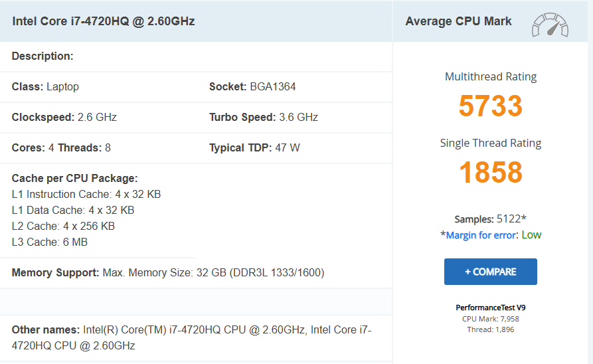593x364 pixels.
Task: Click the Average CPU Mark heading
Action: 458,21
